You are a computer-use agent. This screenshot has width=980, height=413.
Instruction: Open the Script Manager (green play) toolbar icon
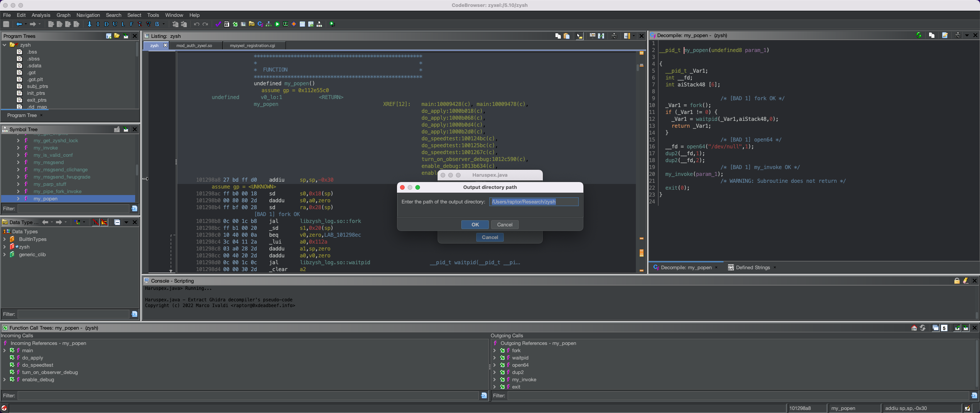point(277,24)
